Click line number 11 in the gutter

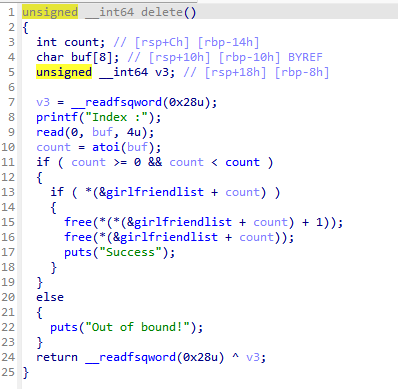[8, 162]
